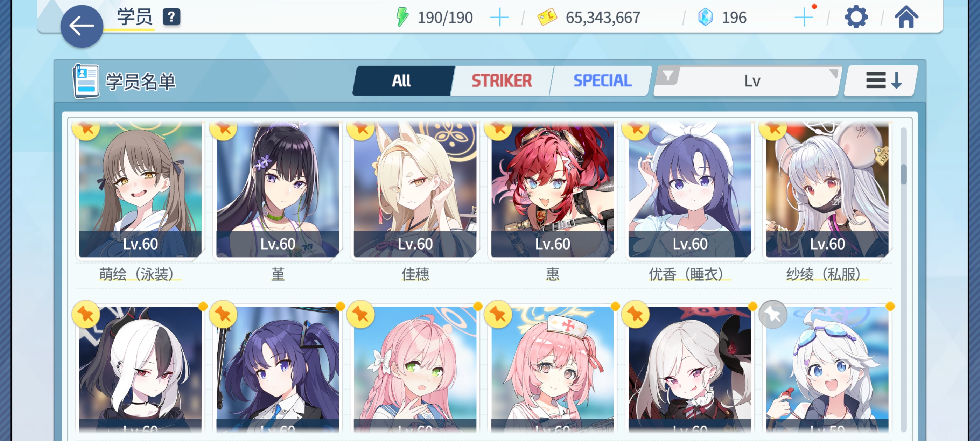
Task: Toggle the descending sort order button
Action: [x=881, y=80]
